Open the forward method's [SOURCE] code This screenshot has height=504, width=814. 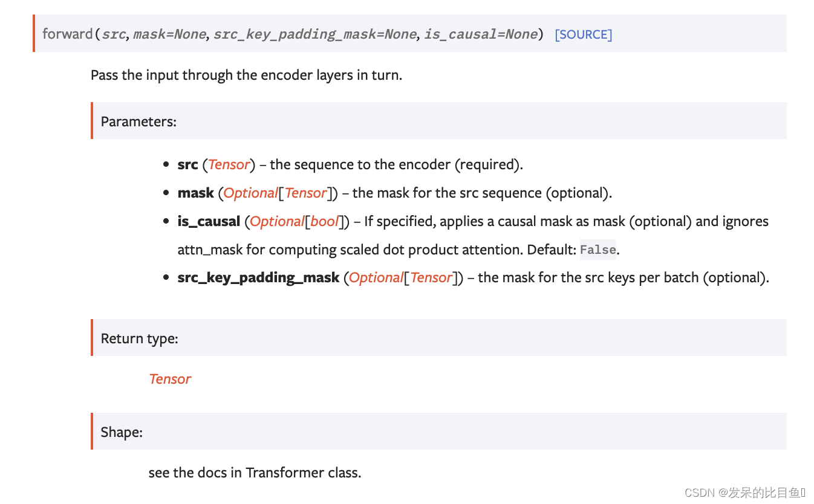(x=582, y=34)
